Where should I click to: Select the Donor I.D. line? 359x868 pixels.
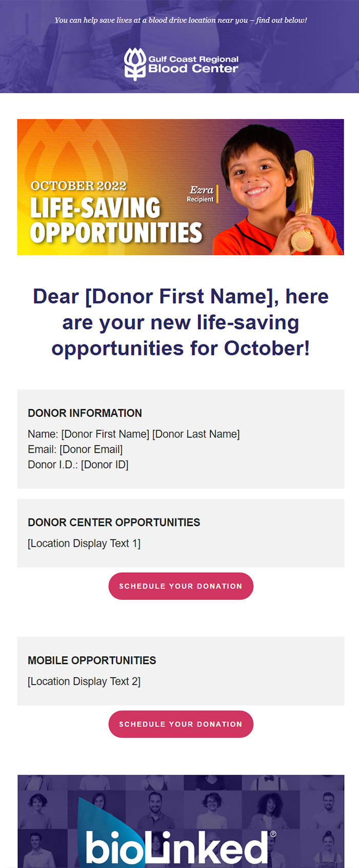point(78,465)
